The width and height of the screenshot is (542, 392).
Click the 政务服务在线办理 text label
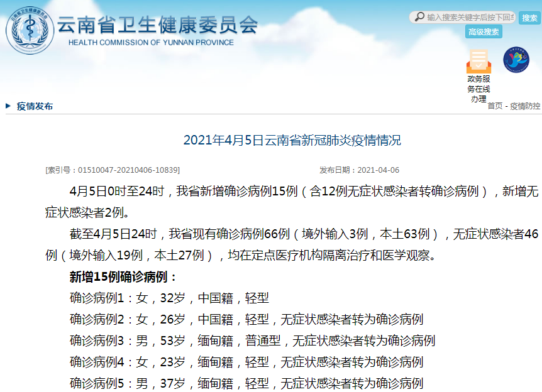tap(478, 89)
